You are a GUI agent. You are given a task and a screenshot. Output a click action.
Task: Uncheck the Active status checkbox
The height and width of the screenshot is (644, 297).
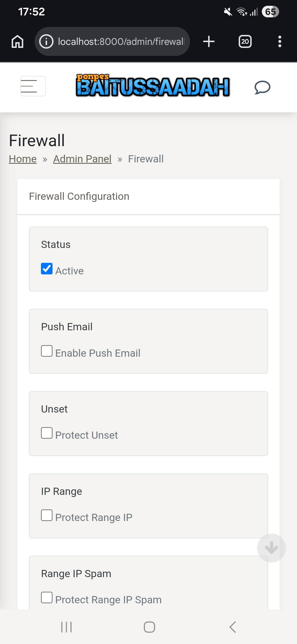pos(47,269)
